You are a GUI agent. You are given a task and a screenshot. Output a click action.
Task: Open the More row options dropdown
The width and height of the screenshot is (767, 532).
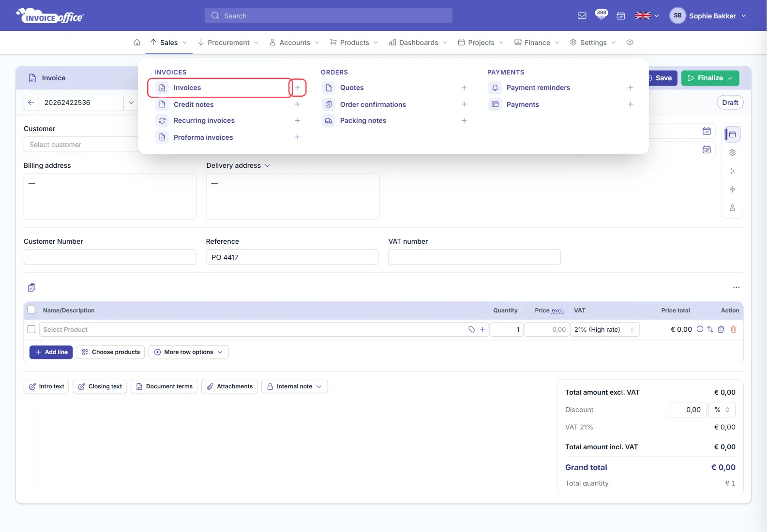(x=189, y=352)
